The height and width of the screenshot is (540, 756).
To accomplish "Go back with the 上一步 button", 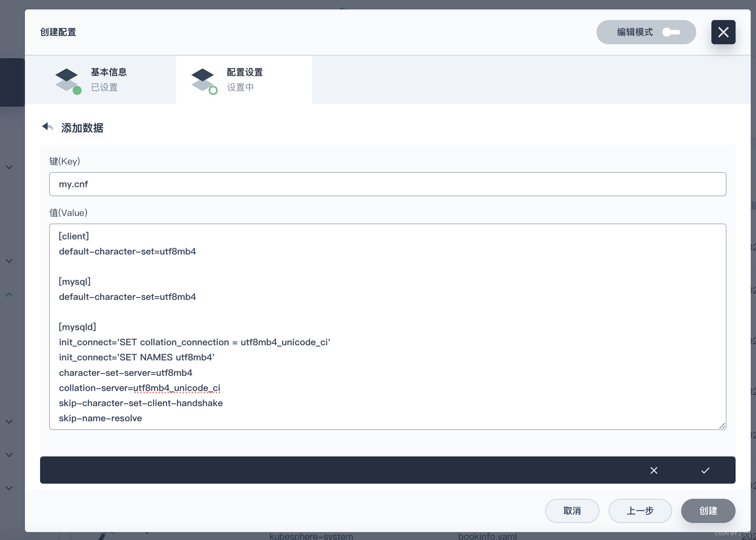I will point(640,511).
